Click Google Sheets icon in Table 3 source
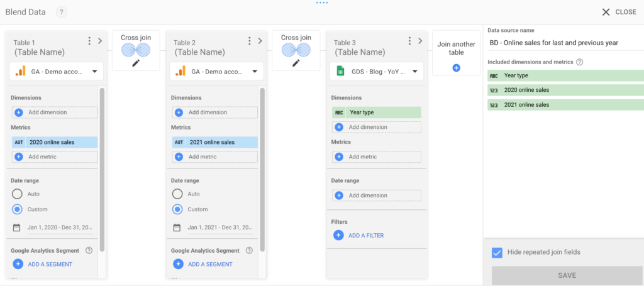Image resolution: width=644 pixels, height=286 pixels. [340, 72]
